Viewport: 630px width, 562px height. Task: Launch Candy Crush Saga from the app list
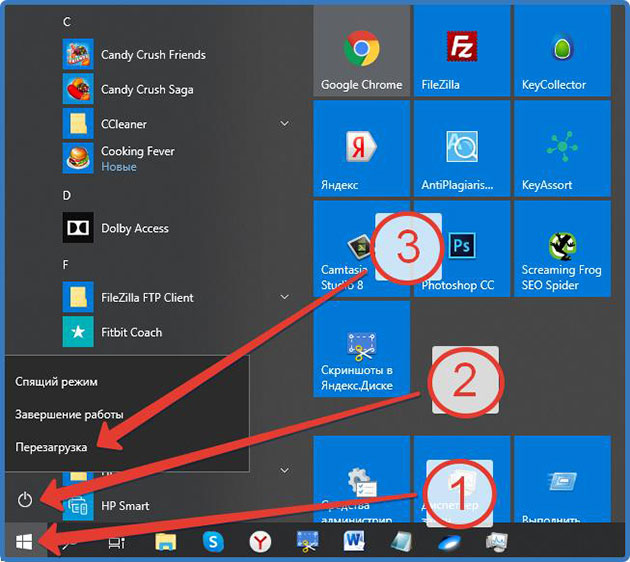(177, 89)
